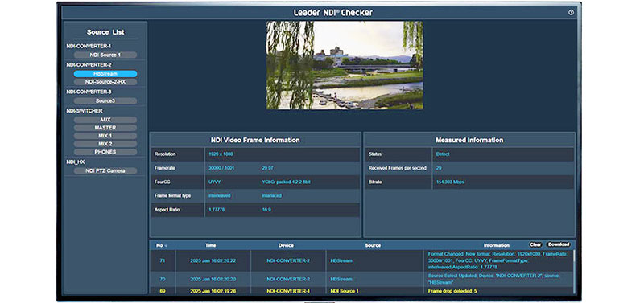Image resolution: width=644 pixels, height=303 pixels.
Task: Click the resolution value 1920 x 1080
Action: (221, 154)
